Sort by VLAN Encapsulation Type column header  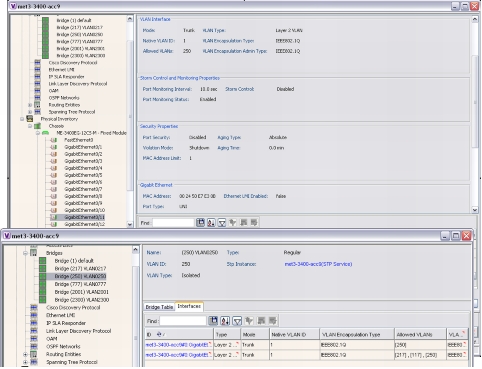point(356,334)
